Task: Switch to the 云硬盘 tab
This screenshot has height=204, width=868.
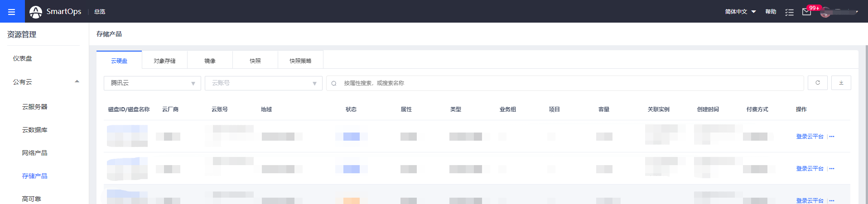Action: click(x=119, y=61)
